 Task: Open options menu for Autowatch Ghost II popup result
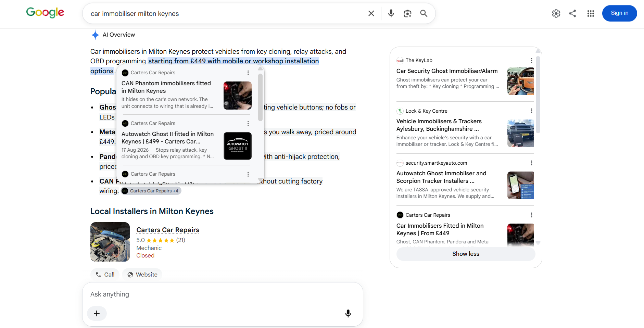248,124
